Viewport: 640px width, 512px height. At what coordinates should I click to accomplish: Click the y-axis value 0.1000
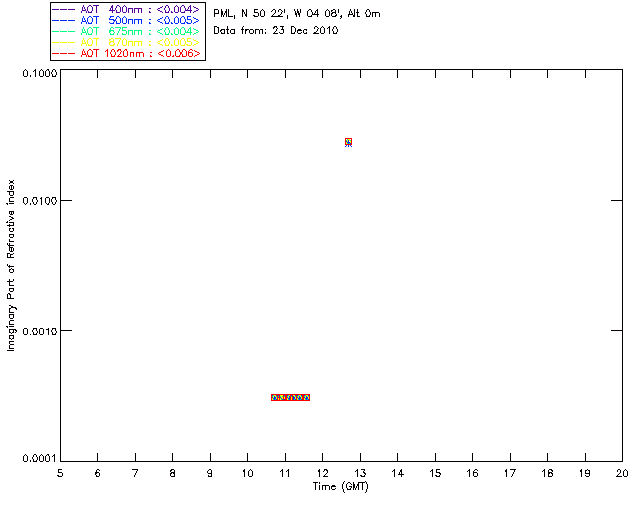[40, 73]
